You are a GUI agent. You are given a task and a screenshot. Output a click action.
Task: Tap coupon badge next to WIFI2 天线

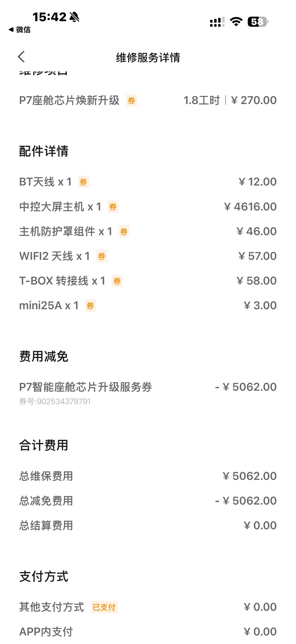click(x=102, y=256)
